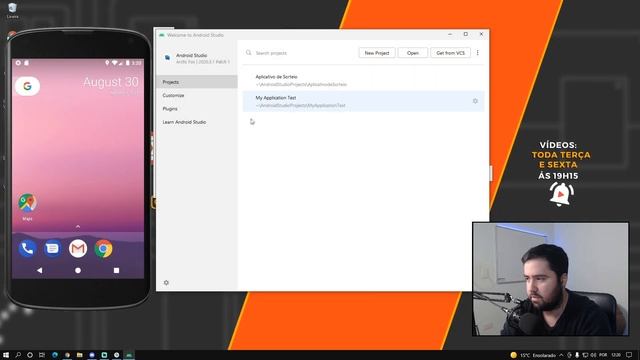
Task: Select the Plugins tab in sidebar
Action: tap(197, 109)
